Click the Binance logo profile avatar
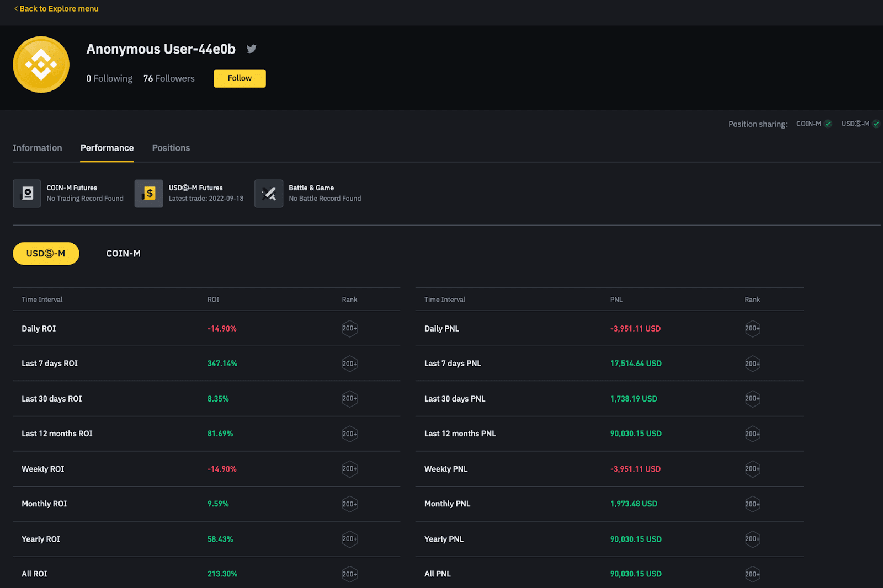This screenshot has width=883, height=588. 41,65
